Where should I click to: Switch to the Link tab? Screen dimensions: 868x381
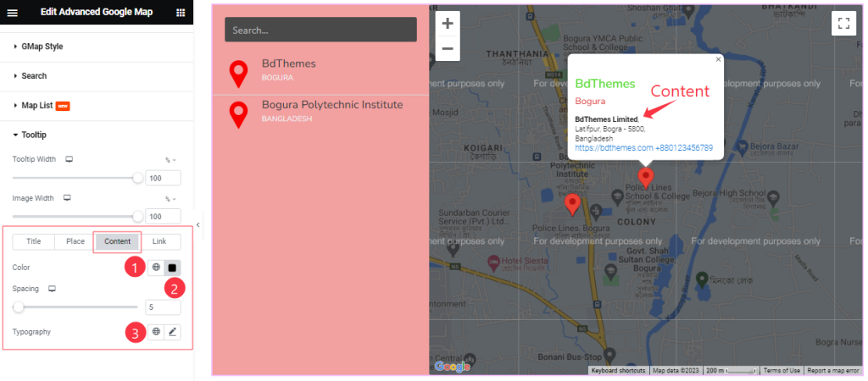click(x=159, y=241)
